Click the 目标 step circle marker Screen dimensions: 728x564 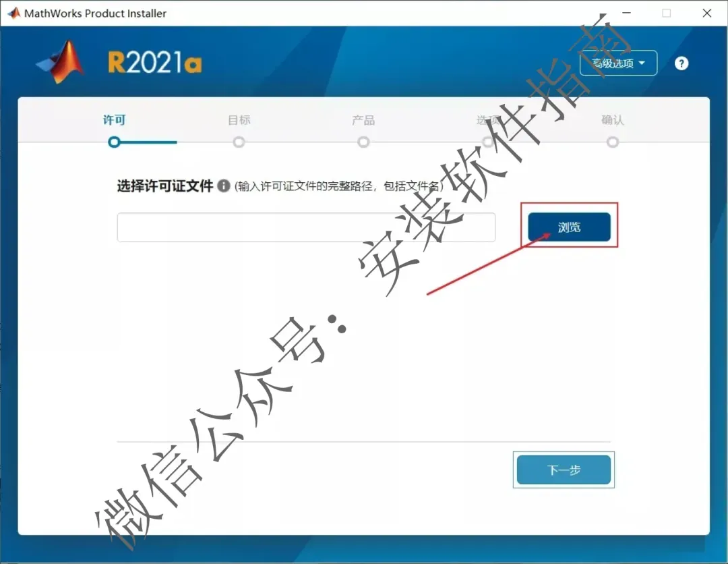click(x=239, y=142)
